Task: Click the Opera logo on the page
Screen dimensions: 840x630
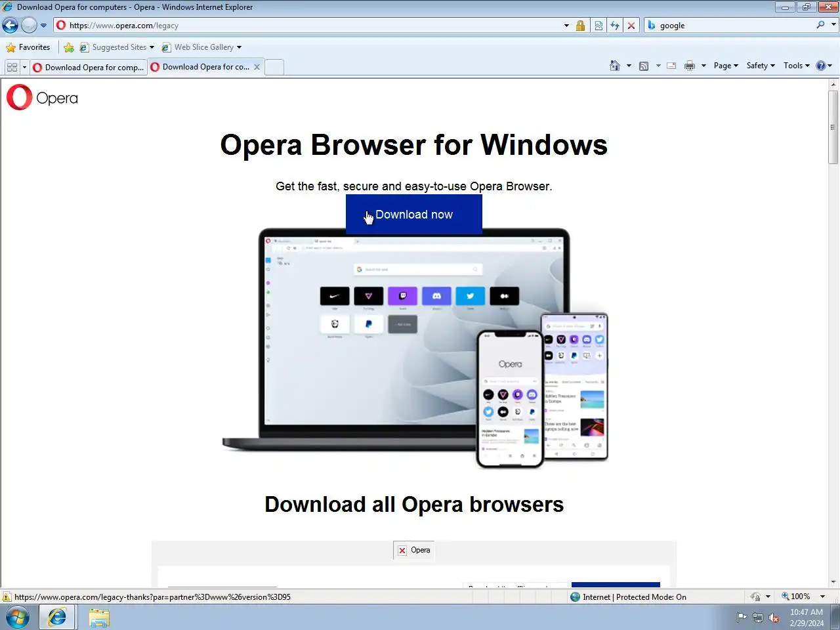Action: (42, 98)
